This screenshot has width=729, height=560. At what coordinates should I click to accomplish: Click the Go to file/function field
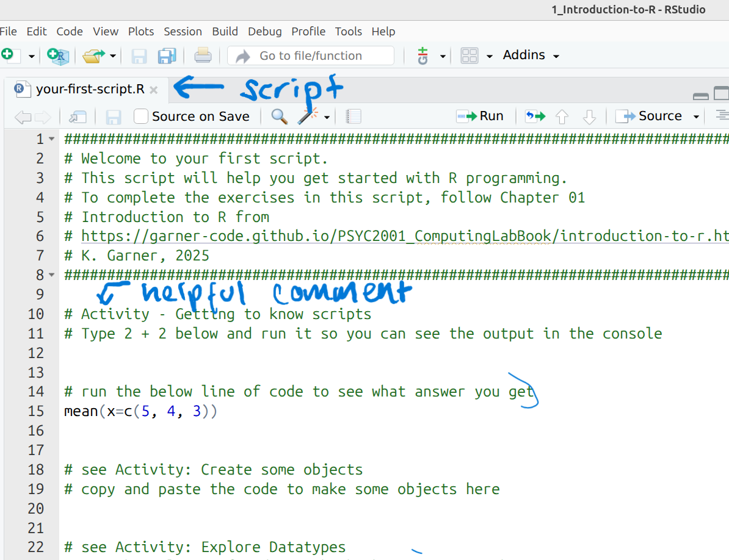[311, 55]
